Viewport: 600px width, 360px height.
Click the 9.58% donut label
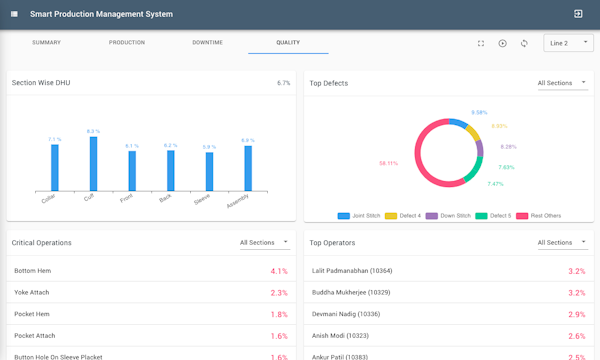click(479, 112)
